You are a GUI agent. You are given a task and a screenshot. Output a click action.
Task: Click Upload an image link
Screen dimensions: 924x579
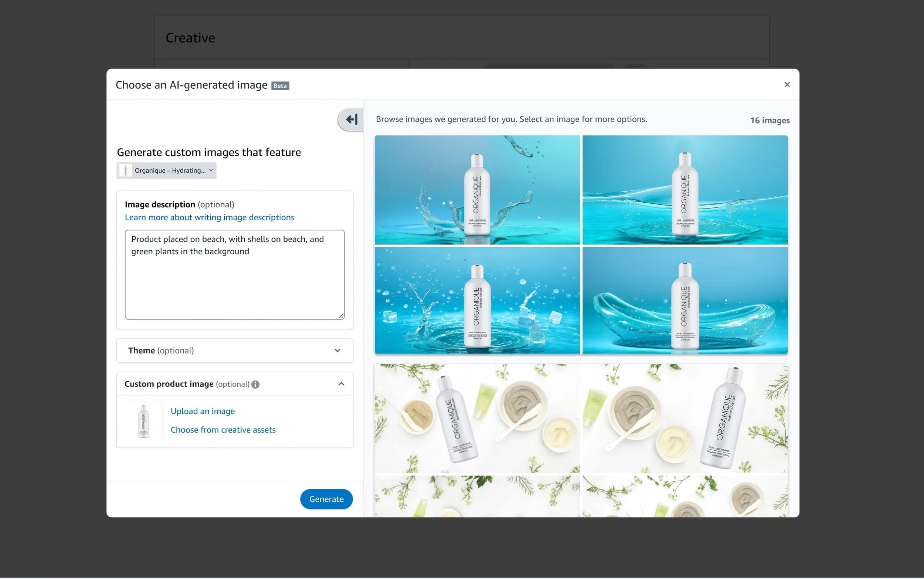(x=203, y=411)
